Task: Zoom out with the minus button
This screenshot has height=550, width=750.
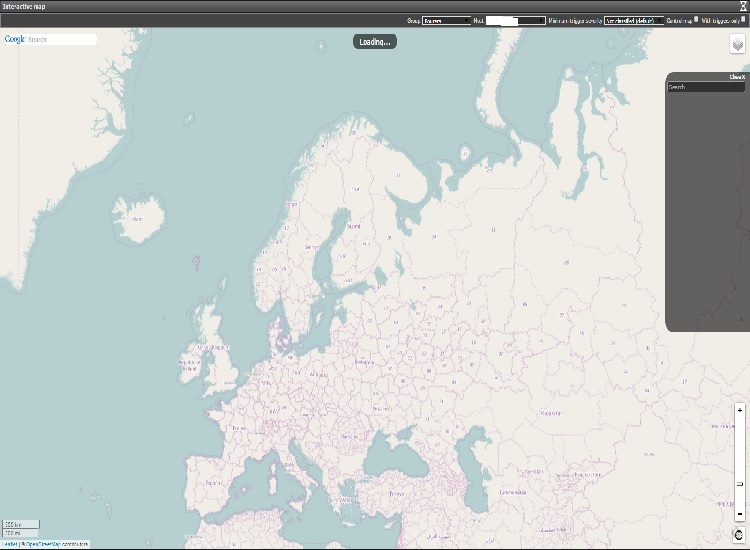Action: pos(739,513)
